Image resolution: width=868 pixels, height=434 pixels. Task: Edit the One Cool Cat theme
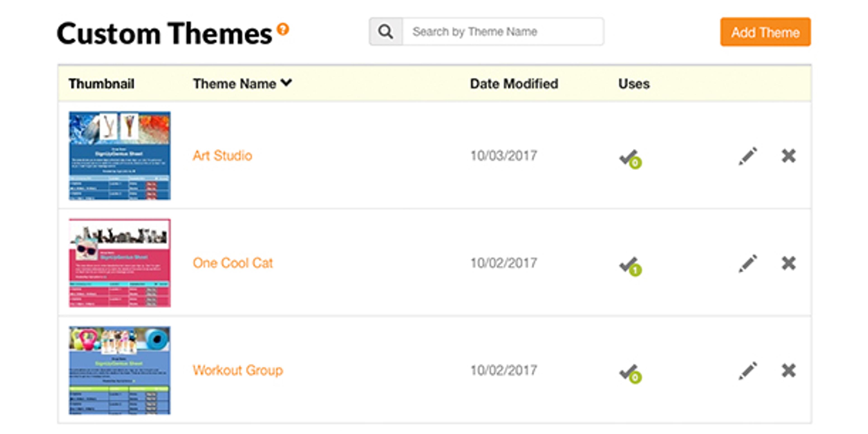(748, 263)
